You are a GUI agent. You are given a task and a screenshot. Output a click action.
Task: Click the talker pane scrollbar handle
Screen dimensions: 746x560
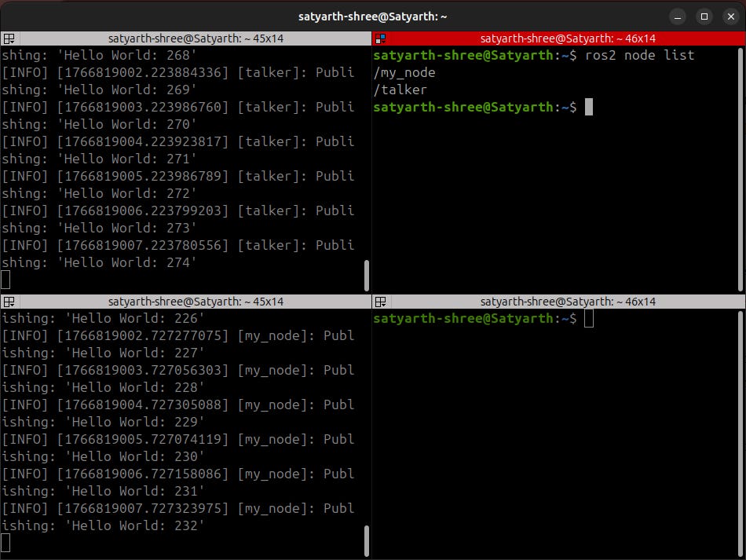coord(367,276)
